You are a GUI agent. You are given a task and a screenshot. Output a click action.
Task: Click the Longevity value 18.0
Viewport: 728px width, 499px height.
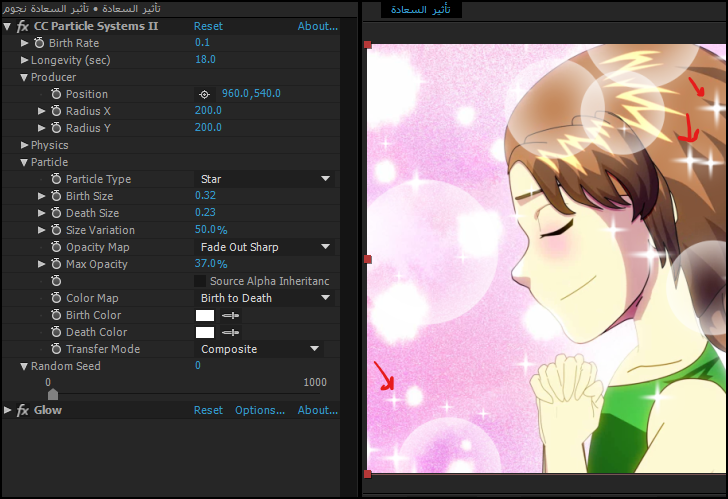coord(205,59)
